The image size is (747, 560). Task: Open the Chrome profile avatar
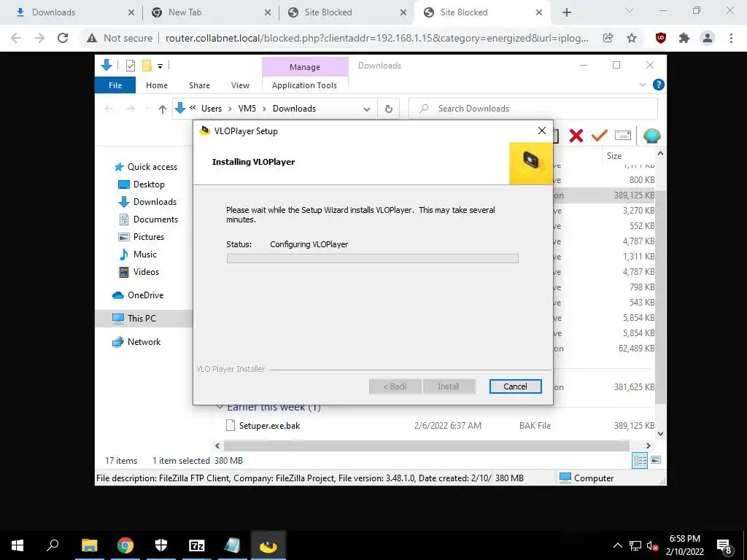coord(708,38)
